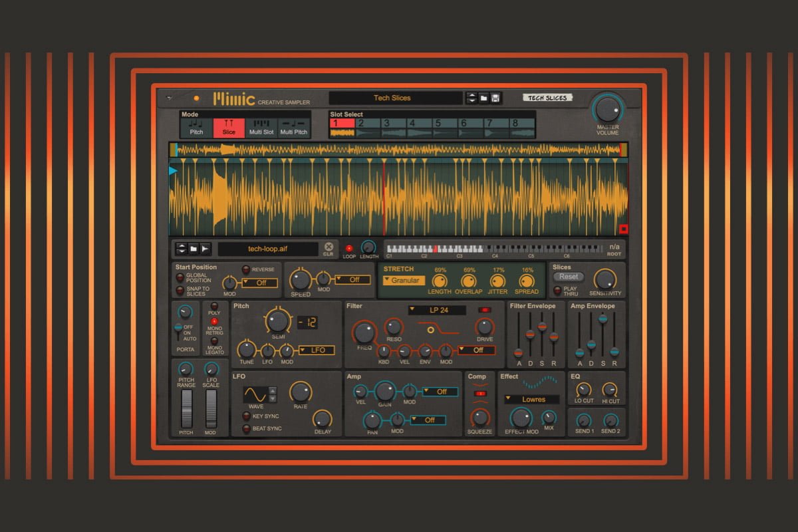Click the Effect blue waveform graphic
Screen dimensions: 798x532
click(x=539, y=383)
